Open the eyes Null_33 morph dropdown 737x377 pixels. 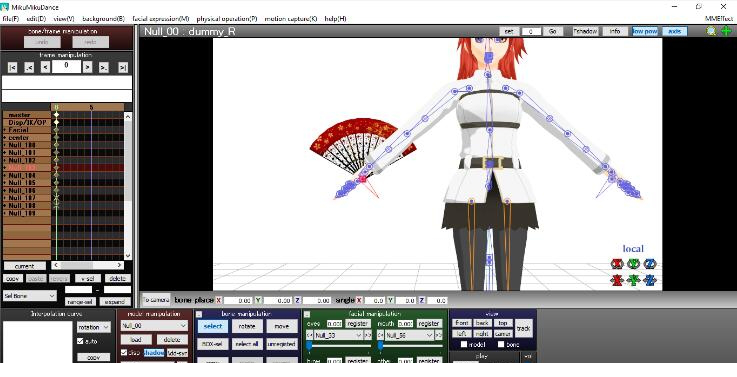coord(338,335)
